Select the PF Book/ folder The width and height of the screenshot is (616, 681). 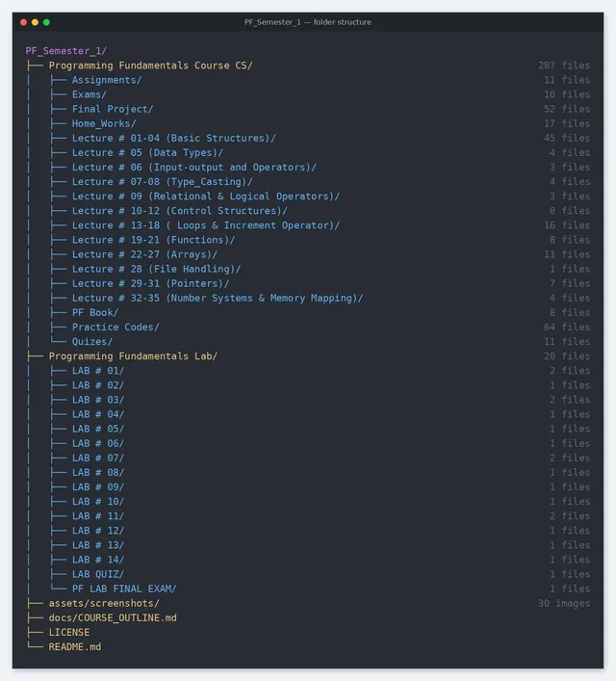95,313
